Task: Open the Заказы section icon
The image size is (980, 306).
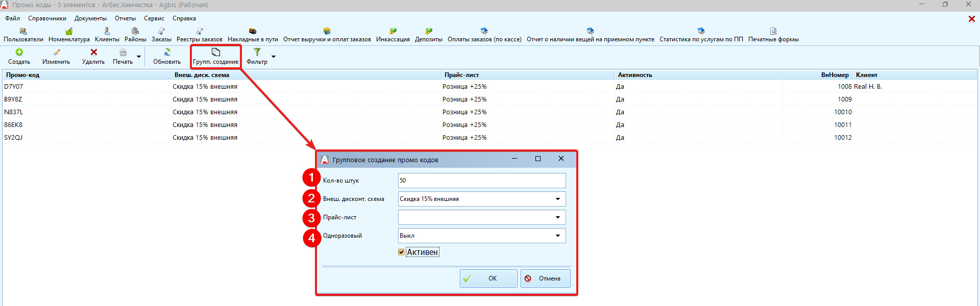Action: tap(161, 32)
